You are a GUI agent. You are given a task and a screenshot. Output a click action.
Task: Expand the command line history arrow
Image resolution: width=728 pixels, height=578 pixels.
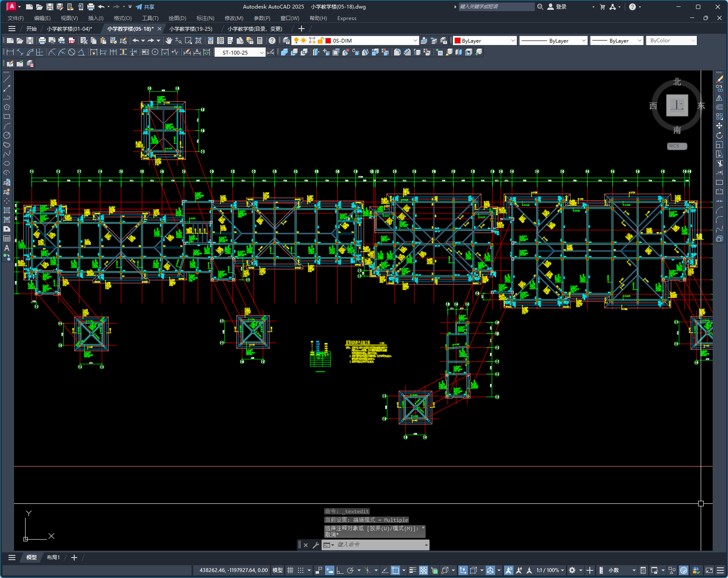[x=426, y=545]
